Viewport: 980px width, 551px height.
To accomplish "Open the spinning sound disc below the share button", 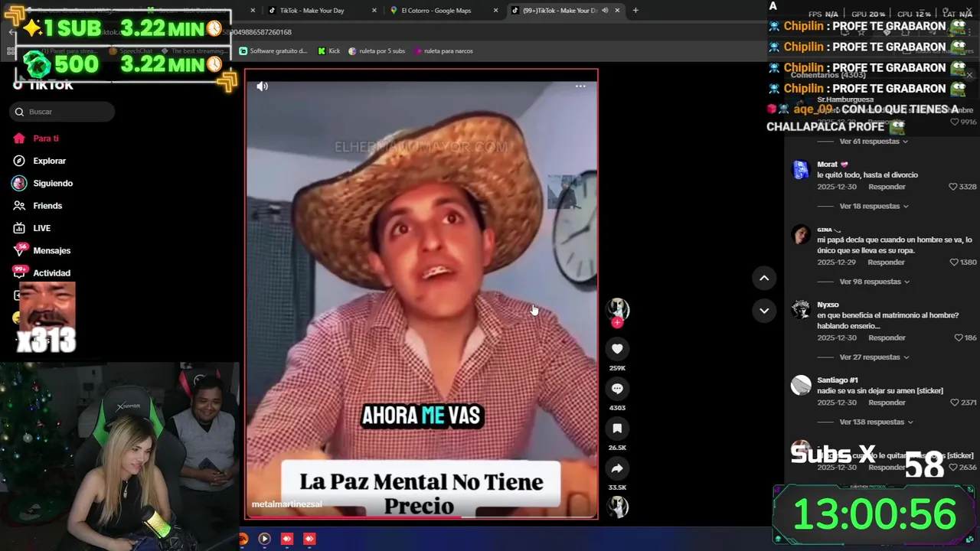I will click(617, 507).
